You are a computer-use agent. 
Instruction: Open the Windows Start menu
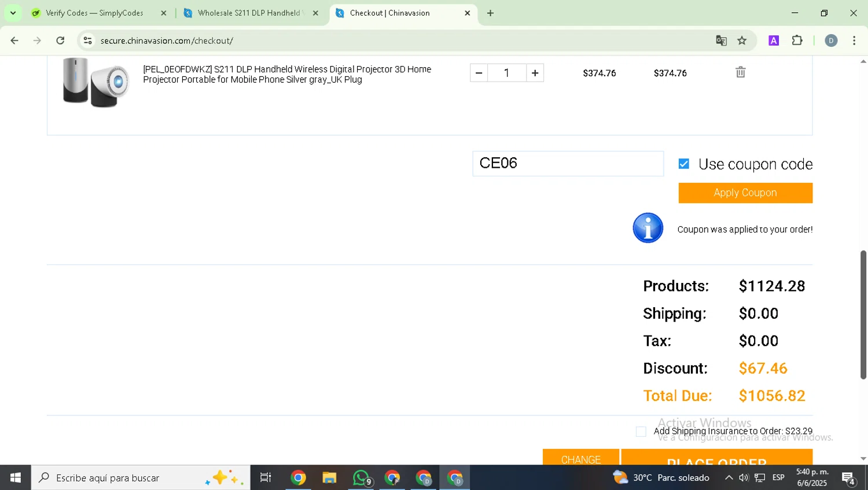point(16,478)
